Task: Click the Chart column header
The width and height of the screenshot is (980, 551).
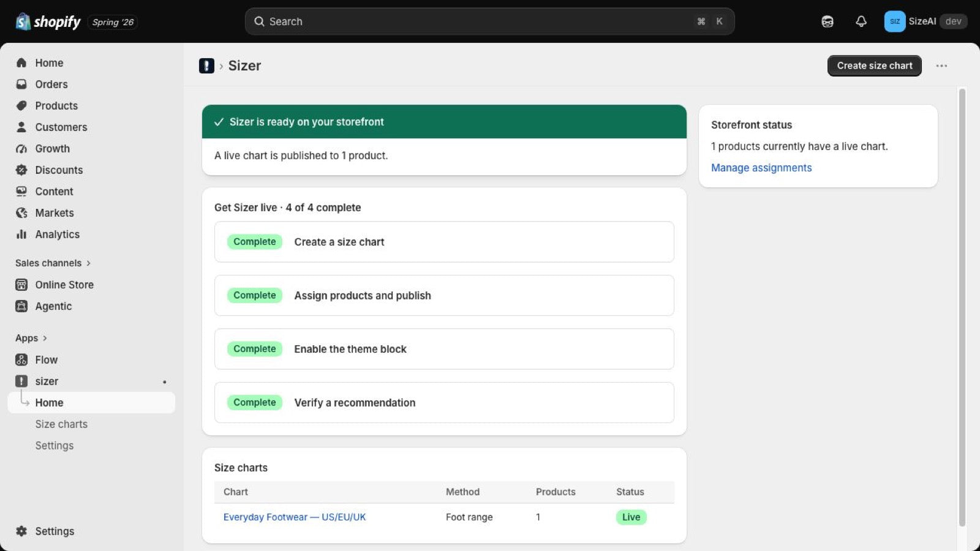Action: 236,492
